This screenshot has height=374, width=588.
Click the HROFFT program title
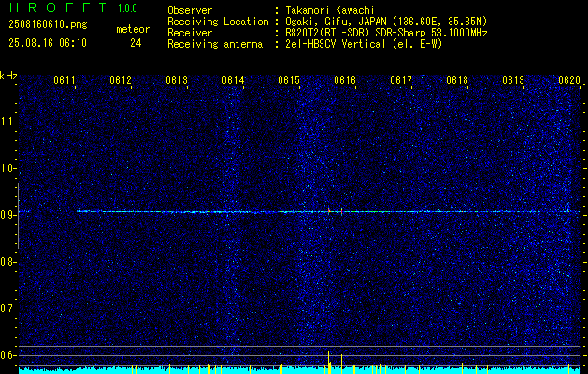click(58, 7)
